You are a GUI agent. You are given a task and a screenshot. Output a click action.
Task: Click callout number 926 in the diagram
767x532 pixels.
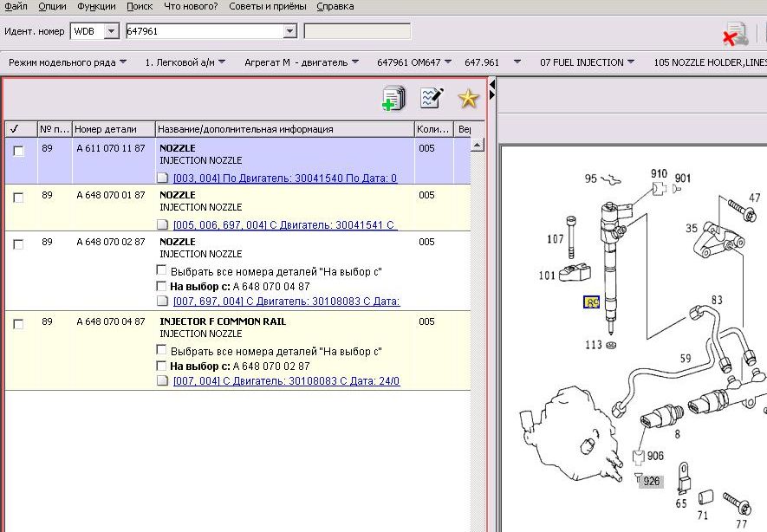pyautogui.click(x=650, y=481)
